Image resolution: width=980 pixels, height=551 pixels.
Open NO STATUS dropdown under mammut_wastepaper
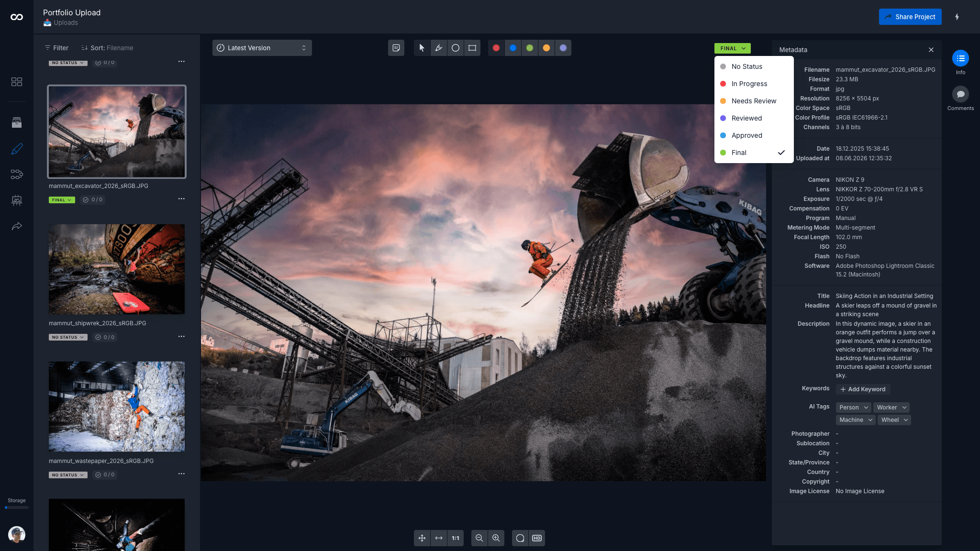[x=68, y=475]
